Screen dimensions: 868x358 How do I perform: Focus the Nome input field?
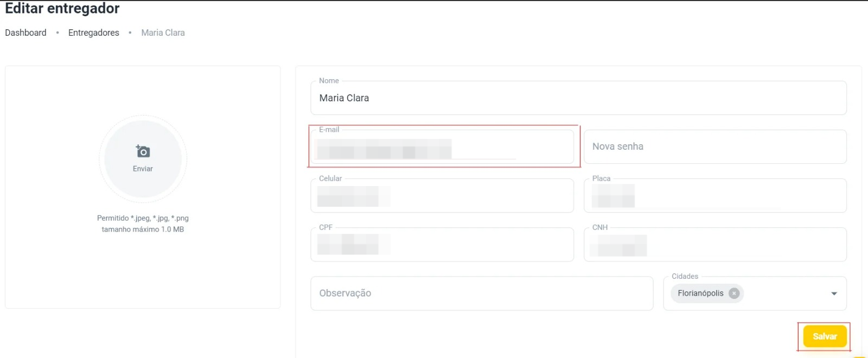click(578, 98)
